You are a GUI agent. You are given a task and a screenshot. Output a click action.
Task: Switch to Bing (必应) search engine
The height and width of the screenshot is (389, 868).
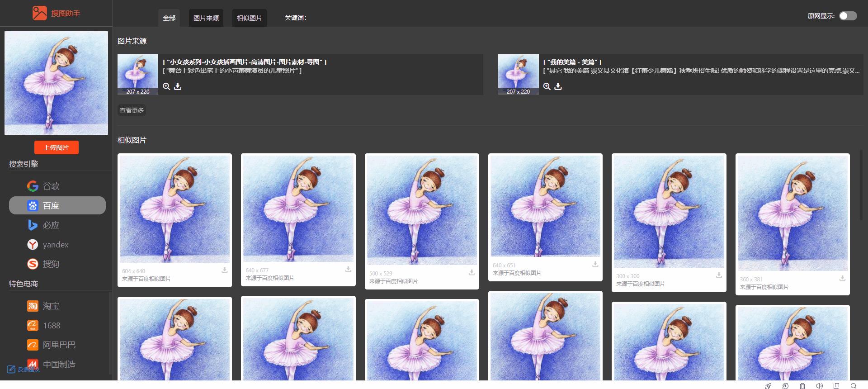(51, 225)
